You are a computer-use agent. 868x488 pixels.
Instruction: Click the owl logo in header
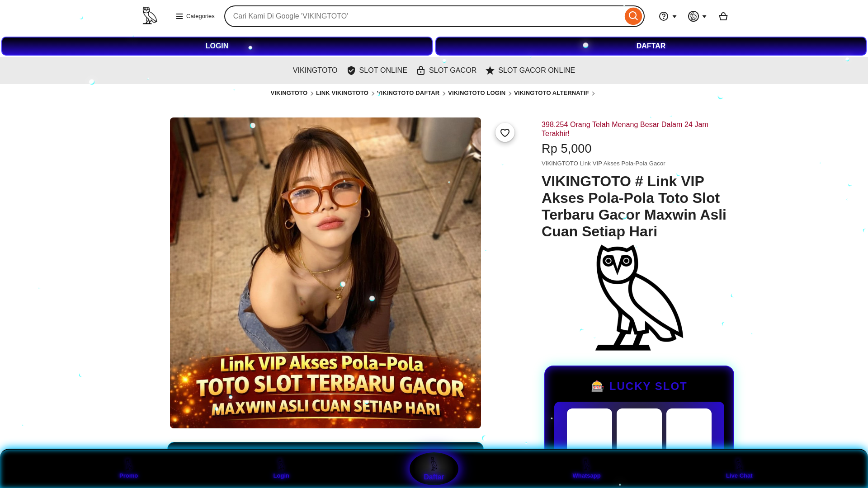[x=150, y=16]
